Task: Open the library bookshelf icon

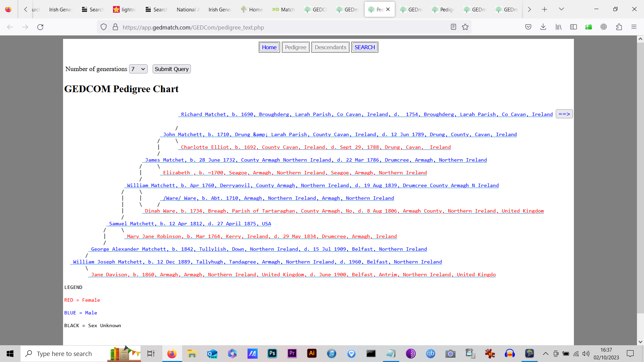Action: [558, 27]
